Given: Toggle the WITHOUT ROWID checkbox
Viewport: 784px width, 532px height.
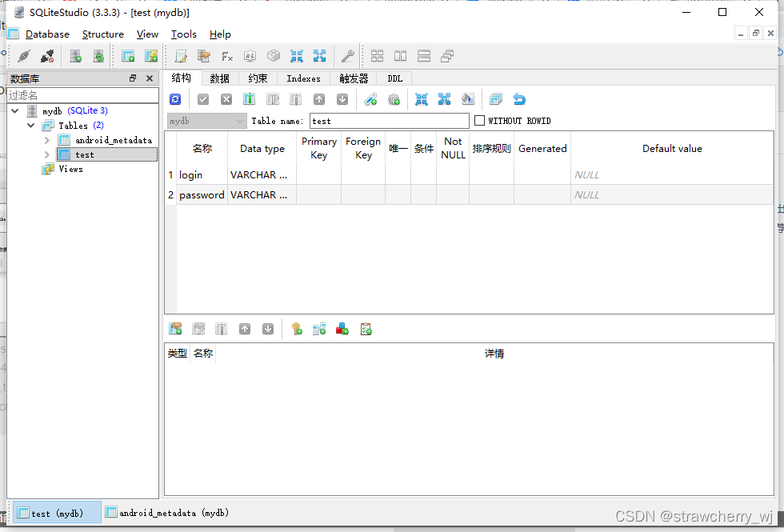Looking at the screenshot, I should [479, 121].
